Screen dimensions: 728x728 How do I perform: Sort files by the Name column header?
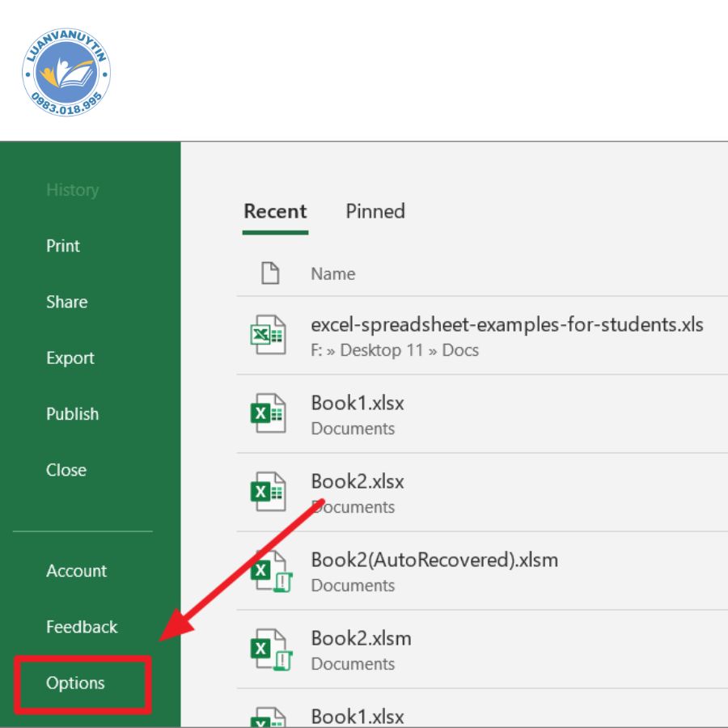[332, 274]
